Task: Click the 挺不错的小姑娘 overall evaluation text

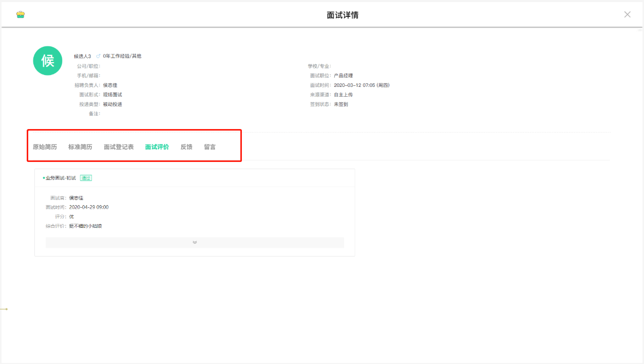Action: point(85,226)
